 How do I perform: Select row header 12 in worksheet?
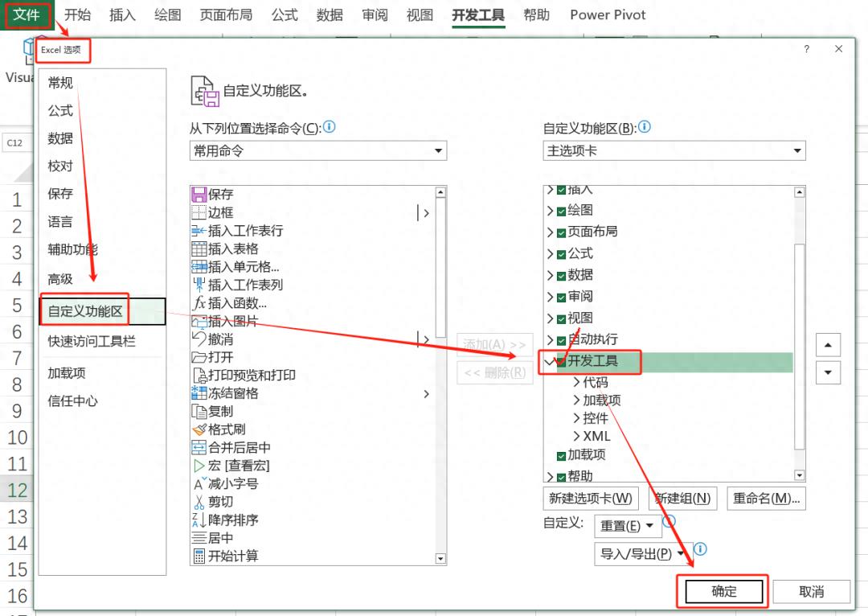click(x=17, y=490)
